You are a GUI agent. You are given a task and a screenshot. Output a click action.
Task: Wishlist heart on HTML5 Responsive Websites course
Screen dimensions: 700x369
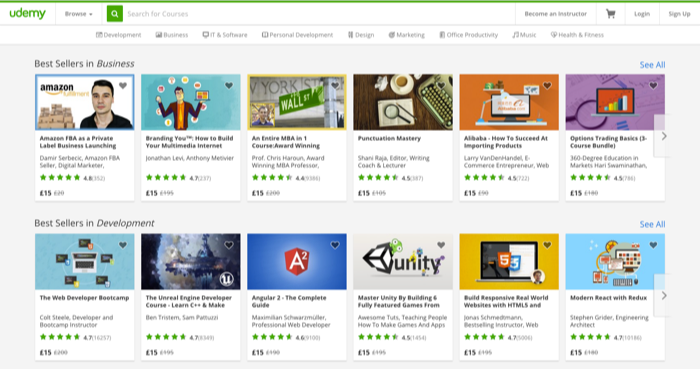pyautogui.click(x=547, y=245)
